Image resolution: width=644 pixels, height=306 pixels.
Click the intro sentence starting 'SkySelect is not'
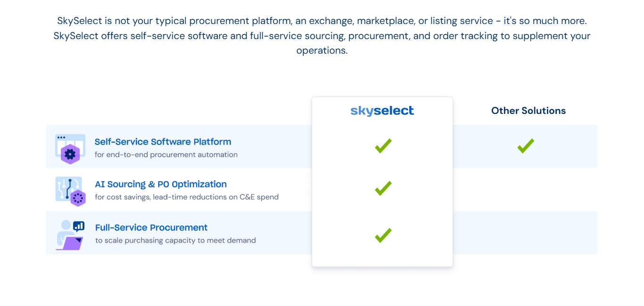(322, 21)
